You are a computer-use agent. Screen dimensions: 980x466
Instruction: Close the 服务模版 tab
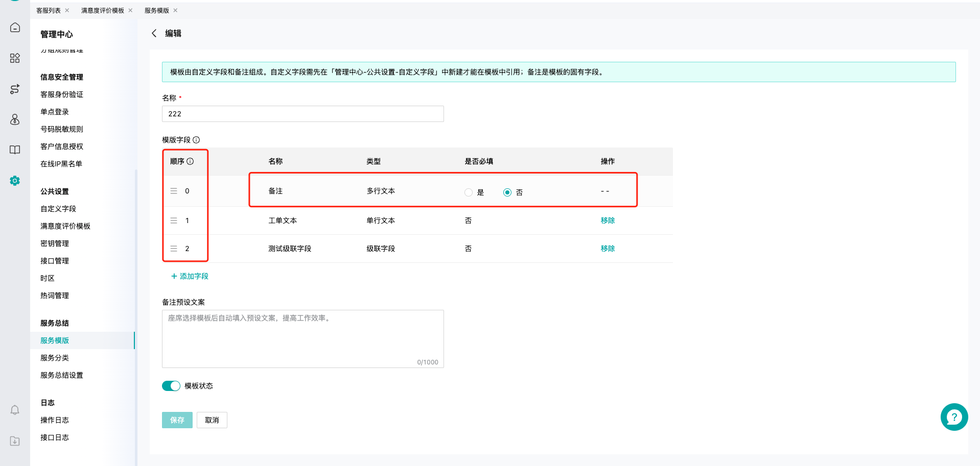coord(175,10)
